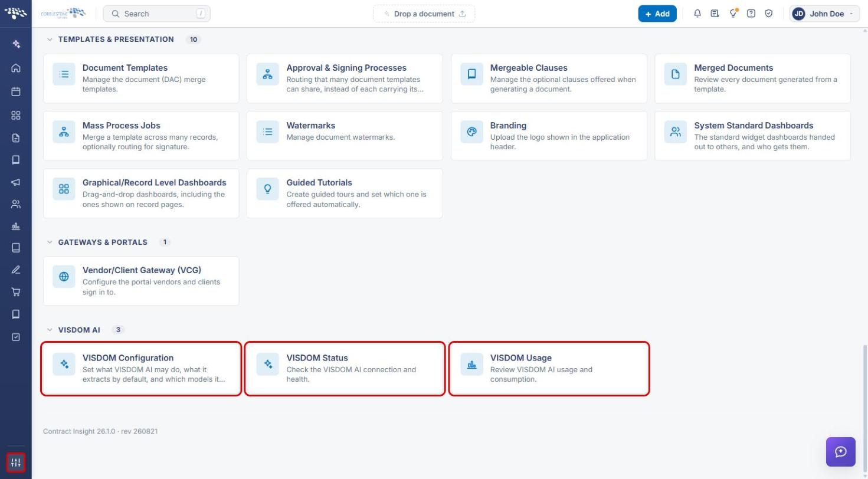Click the Graphical/Record Level Dashboards grid icon

pyautogui.click(x=64, y=189)
